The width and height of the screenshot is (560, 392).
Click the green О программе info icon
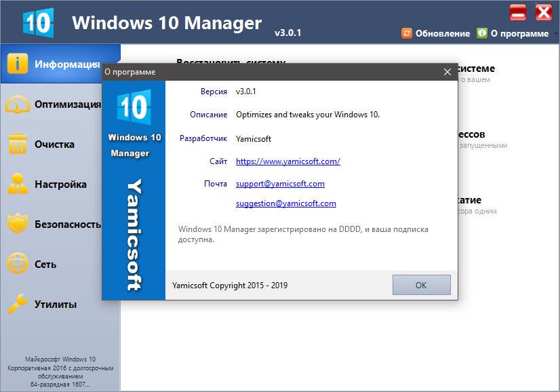pos(482,33)
